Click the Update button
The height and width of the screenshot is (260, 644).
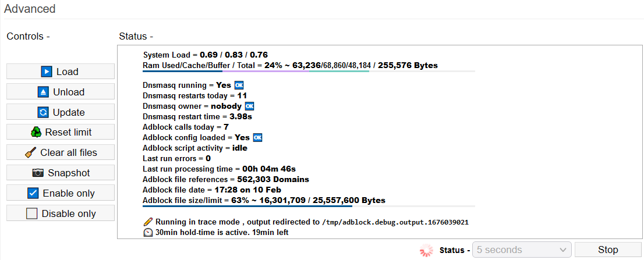coord(61,112)
